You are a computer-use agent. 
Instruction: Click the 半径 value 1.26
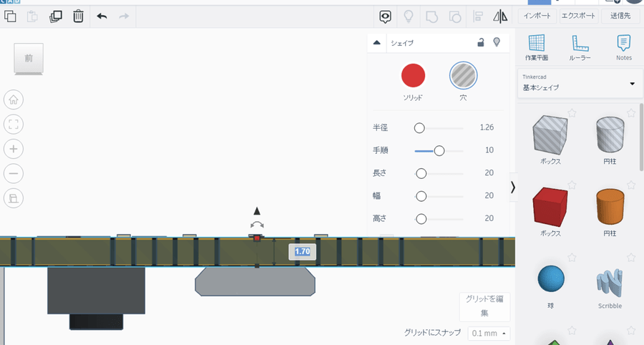[487, 127]
